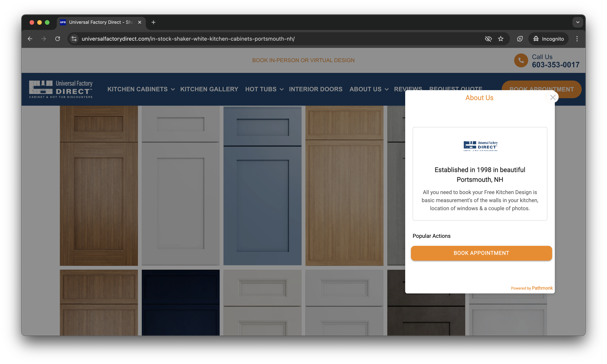Click the orange phone call icon
Viewport: 607px width, 364px height.
coord(521,60)
